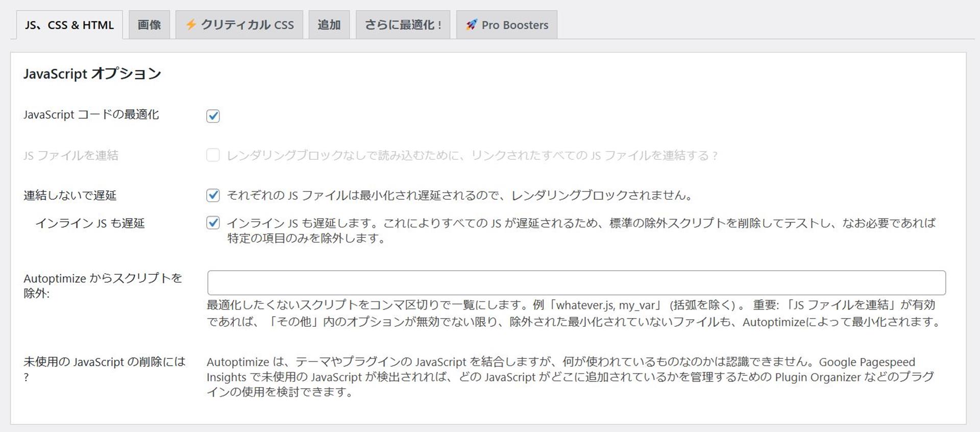Switch to the Pro Boosters tab

pos(507,25)
